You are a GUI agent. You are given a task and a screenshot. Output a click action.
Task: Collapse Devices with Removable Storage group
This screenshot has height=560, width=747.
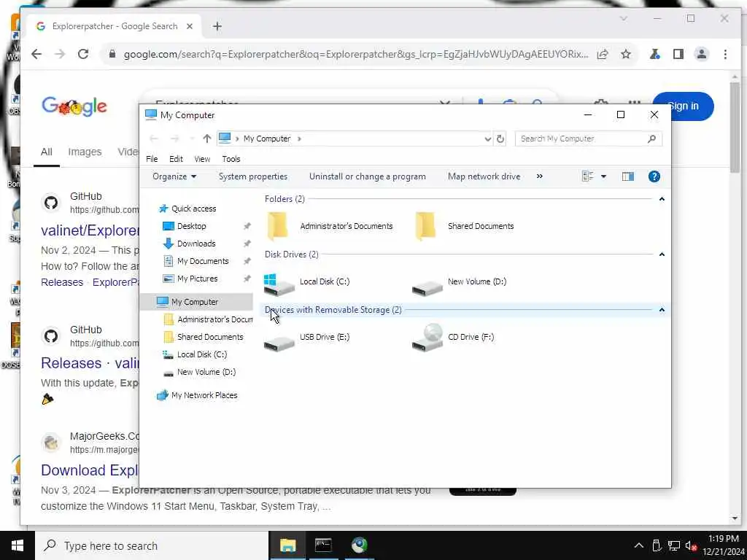[x=662, y=310]
